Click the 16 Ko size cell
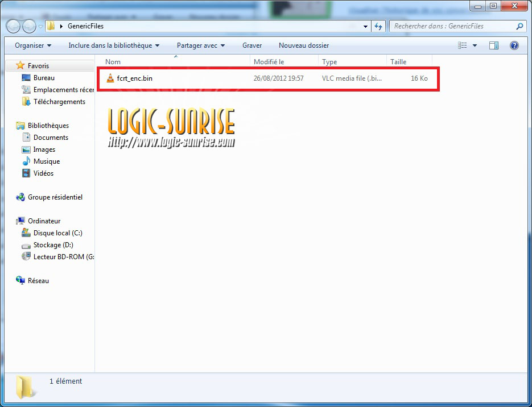 pyautogui.click(x=419, y=78)
